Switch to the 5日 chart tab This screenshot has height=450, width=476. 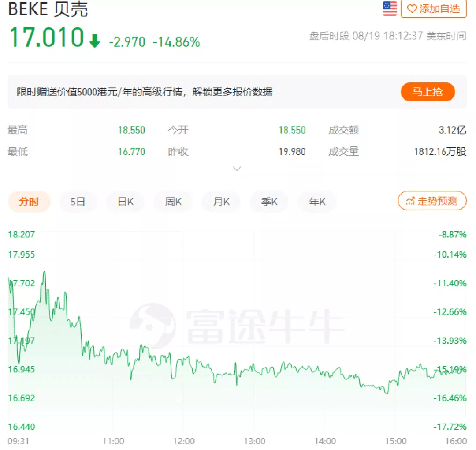[78, 202]
